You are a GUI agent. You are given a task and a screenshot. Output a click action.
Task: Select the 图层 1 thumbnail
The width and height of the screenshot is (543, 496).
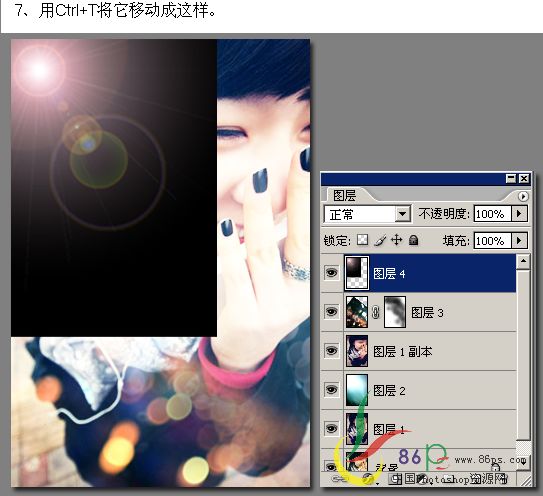(x=357, y=429)
